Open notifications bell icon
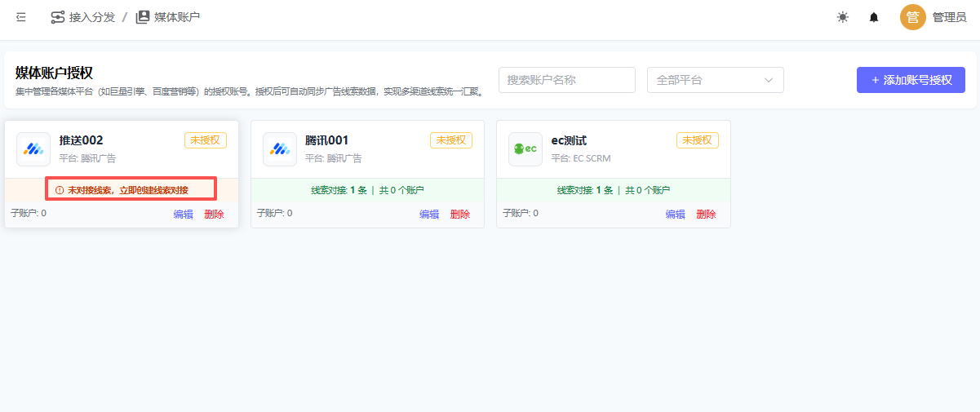The image size is (980, 412). [874, 17]
